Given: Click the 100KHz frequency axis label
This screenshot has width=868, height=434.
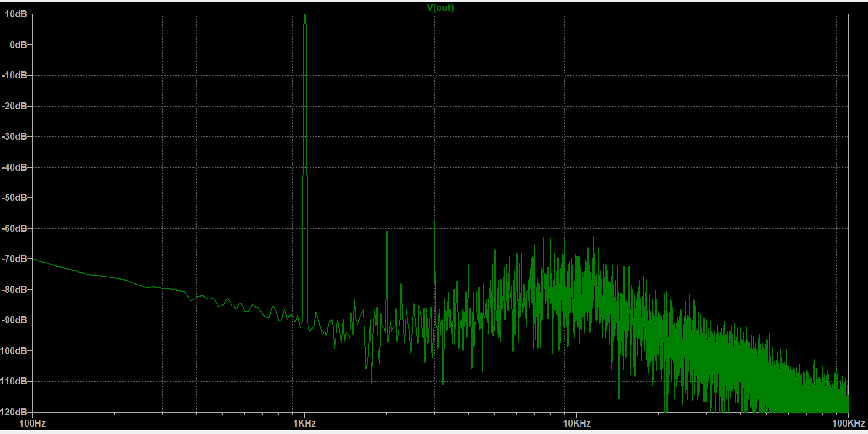Looking at the screenshot, I should [x=849, y=423].
